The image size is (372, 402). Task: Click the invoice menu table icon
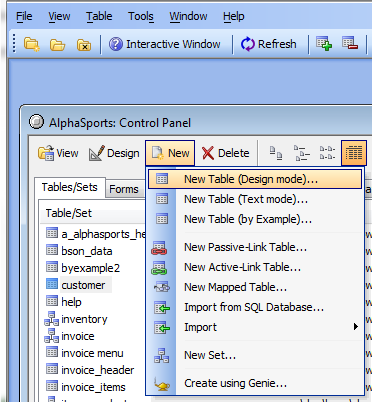(x=52, y=352)
